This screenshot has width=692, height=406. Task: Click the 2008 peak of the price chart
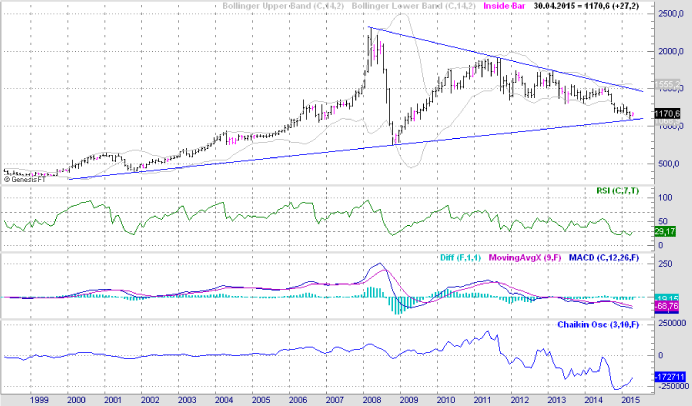pyautogui.click(x=371, y=30)
